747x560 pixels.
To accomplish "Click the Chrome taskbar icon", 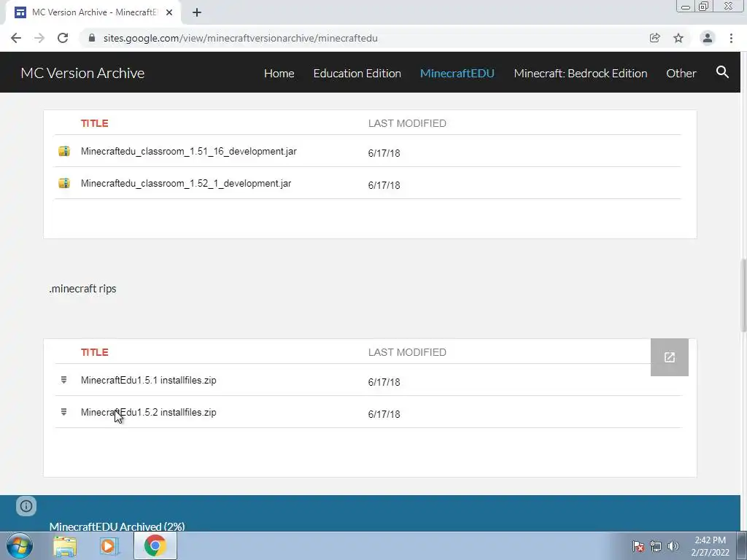I will tap(155, 545).
